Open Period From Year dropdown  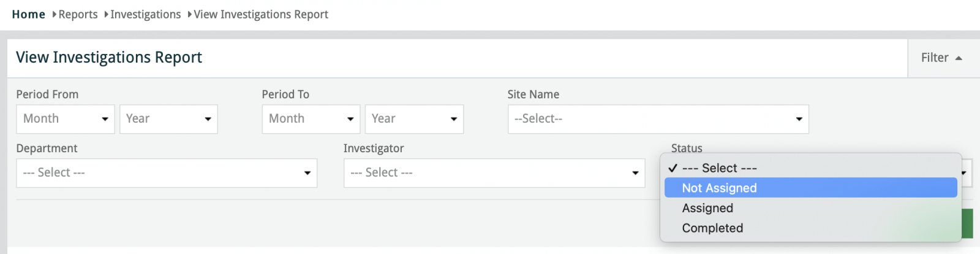pos(168,119)
